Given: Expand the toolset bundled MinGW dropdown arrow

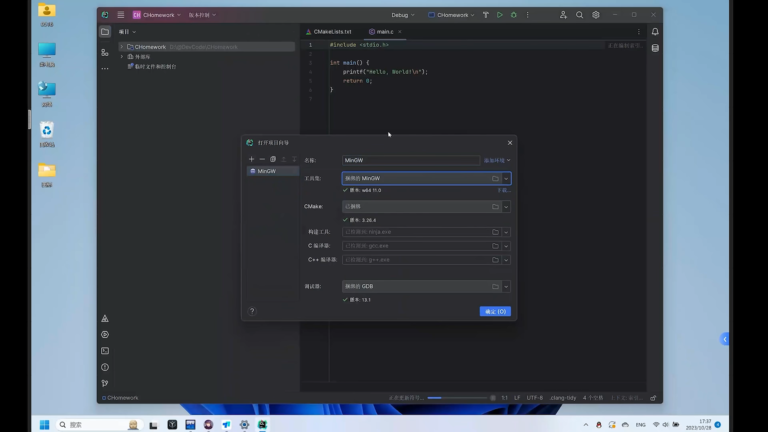Looking at the screenshot, I should pyautogui.click(x=506, y=178).
